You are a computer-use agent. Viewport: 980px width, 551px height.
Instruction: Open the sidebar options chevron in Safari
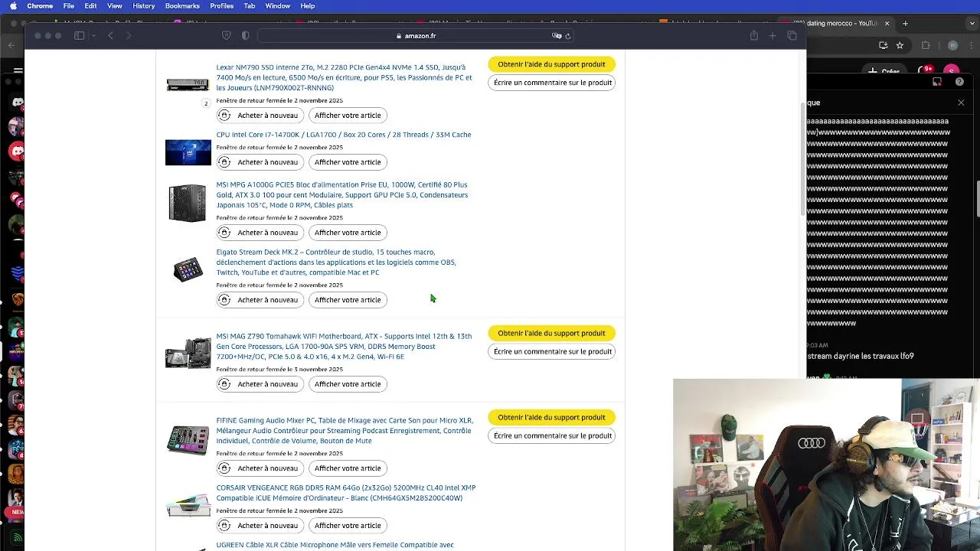click(x=93, y=36)
